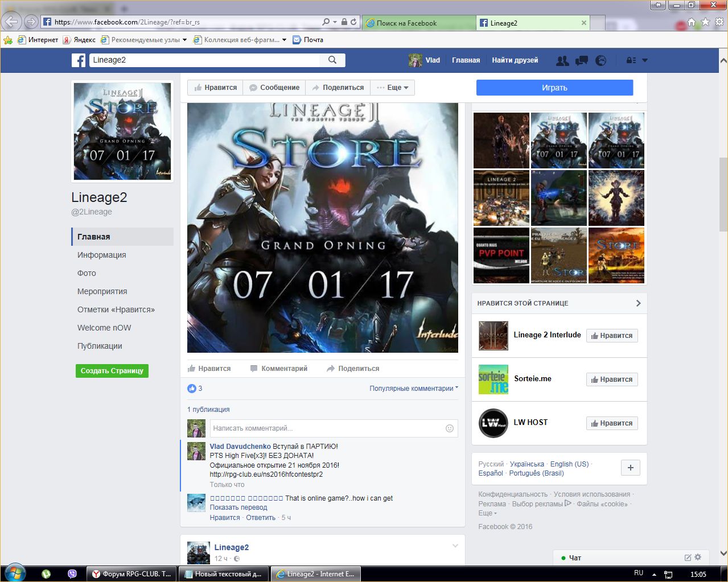Image resolution: width=728 pixels, height=582 pixels.
Task: Like Lineage 2 Interlude page
Action: coord(612,336)
